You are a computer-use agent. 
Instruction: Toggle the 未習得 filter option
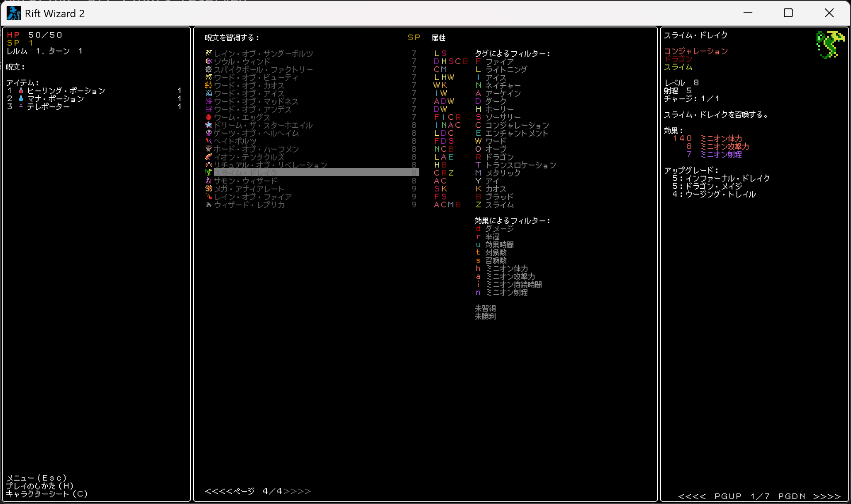click(485, 308)
